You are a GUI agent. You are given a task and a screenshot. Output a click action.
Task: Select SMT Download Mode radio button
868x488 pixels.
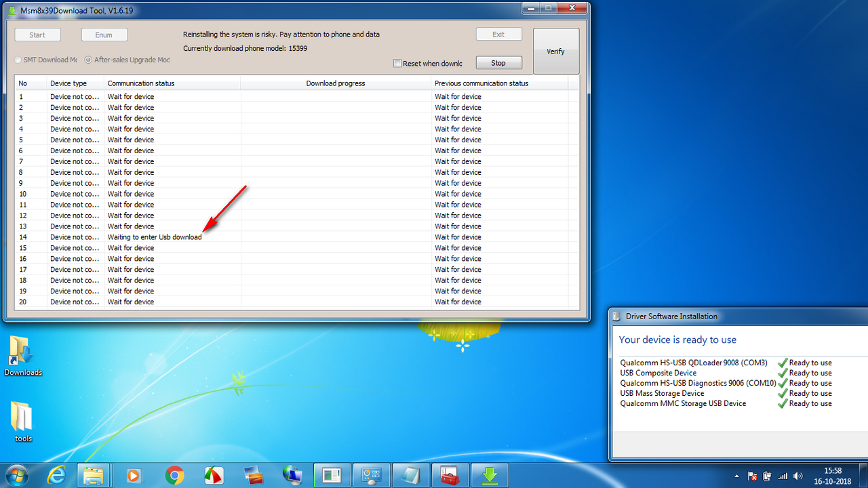(18, 60)
